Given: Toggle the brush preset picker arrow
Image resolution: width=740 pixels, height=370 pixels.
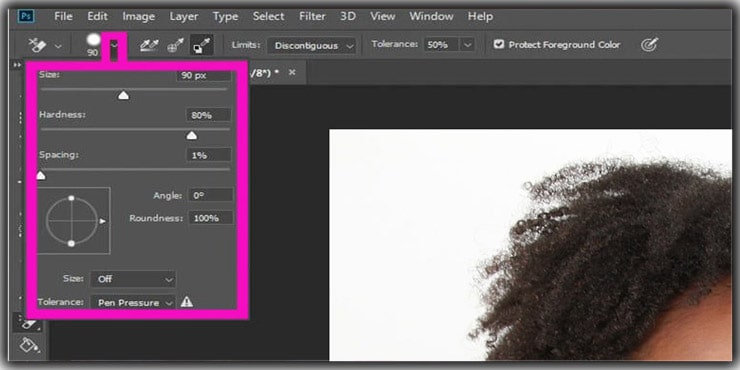Looking at the screenshot, I should (114, 45).
